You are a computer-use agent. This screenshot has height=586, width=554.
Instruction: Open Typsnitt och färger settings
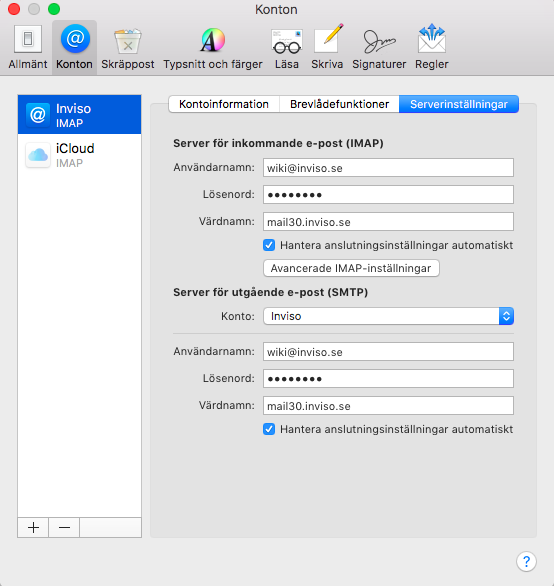(x=213, y=47)
